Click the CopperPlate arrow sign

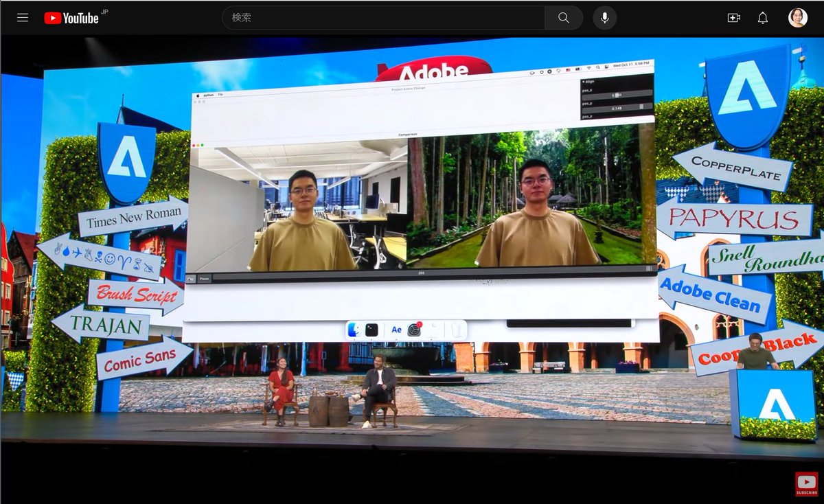[x=732, y=166]
